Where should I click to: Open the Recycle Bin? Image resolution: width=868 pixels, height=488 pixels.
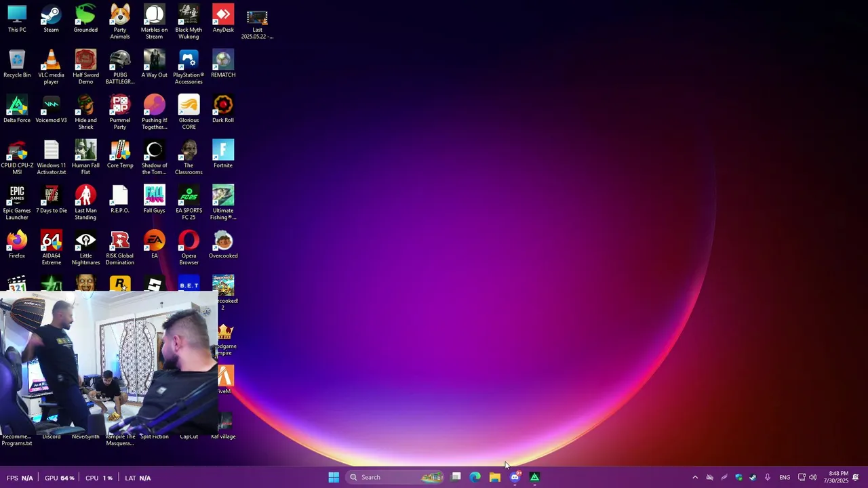point(17,64)
